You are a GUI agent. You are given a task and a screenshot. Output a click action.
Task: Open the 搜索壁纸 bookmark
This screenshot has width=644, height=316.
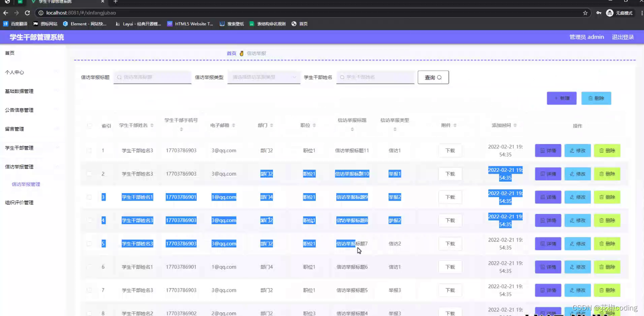point(232,24)
